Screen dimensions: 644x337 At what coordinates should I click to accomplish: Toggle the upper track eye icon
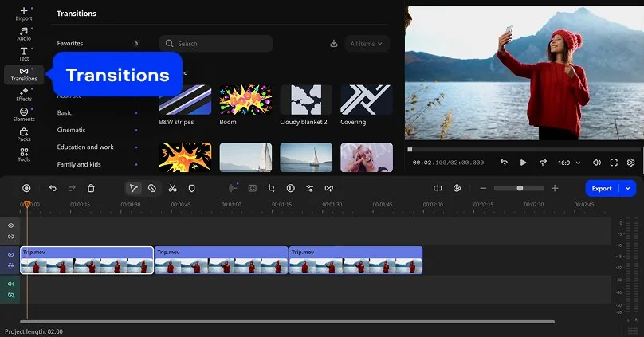pos(11,225)
